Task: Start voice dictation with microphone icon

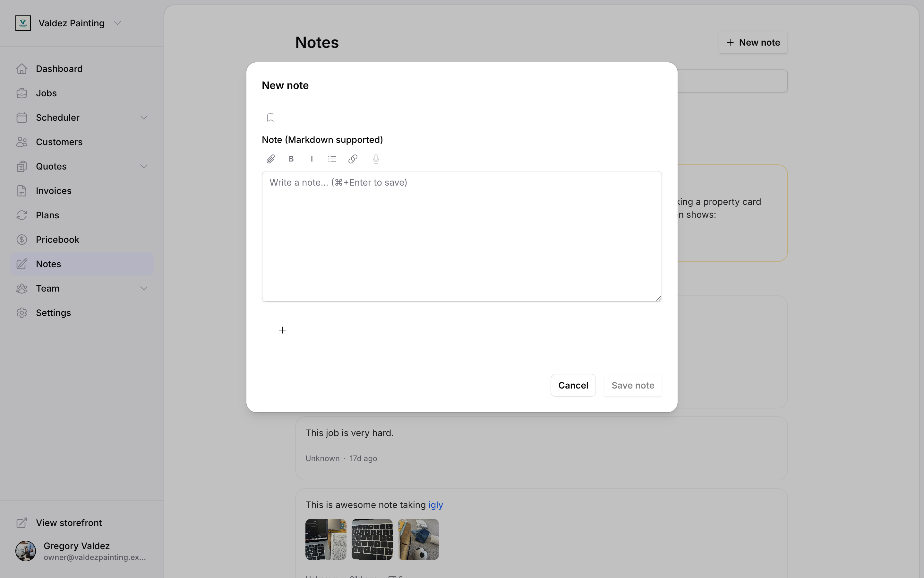Action: (376, 159)
